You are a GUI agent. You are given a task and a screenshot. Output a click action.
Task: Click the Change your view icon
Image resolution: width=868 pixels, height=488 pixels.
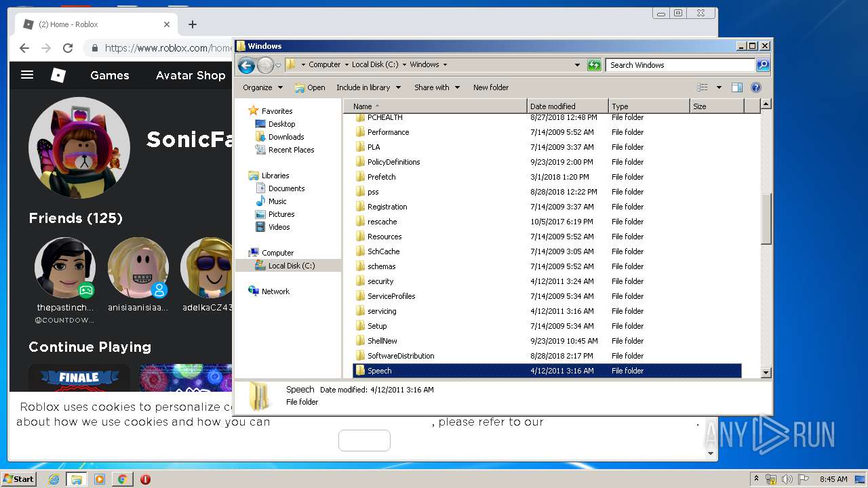tap(703, 87)
